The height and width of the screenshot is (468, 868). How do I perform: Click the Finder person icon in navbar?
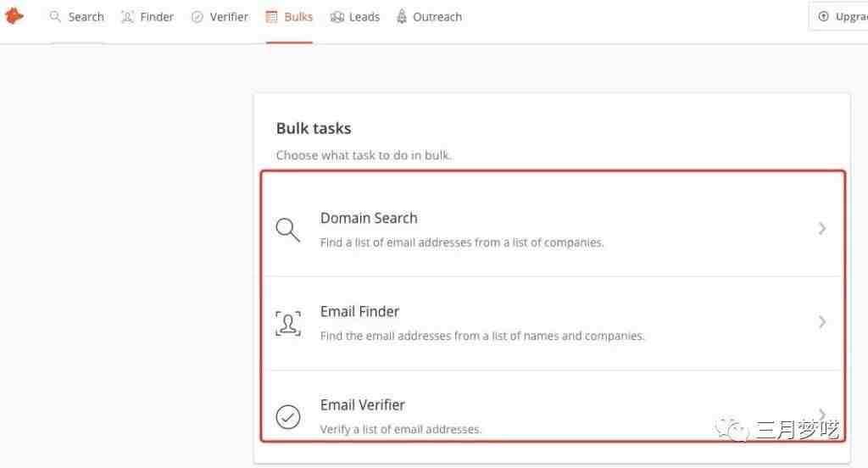pyautogui.click(x=127, y=17)
